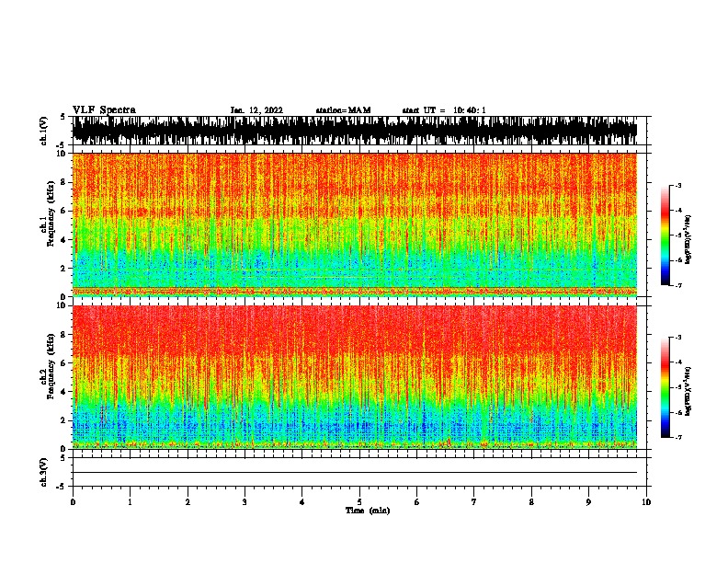Click the ch.2 spectrogram plot area
The image size is (728, 563).
coord(355,377)
